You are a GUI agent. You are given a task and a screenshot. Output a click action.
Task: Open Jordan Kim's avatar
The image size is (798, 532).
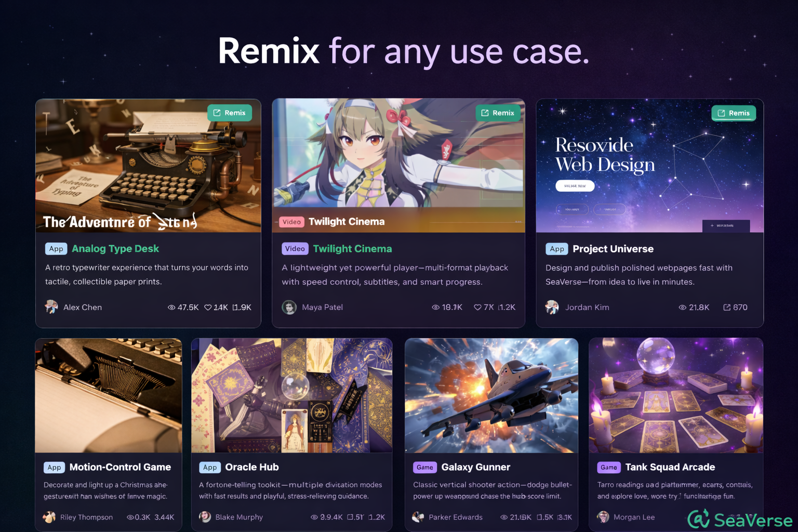tap(552, 307)
